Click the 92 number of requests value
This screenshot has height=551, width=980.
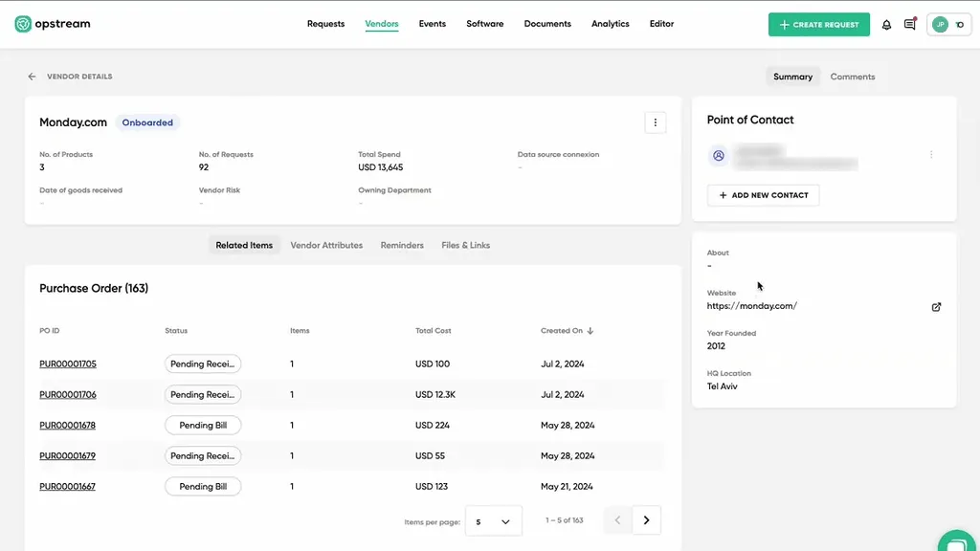click(x=204, y=167)
